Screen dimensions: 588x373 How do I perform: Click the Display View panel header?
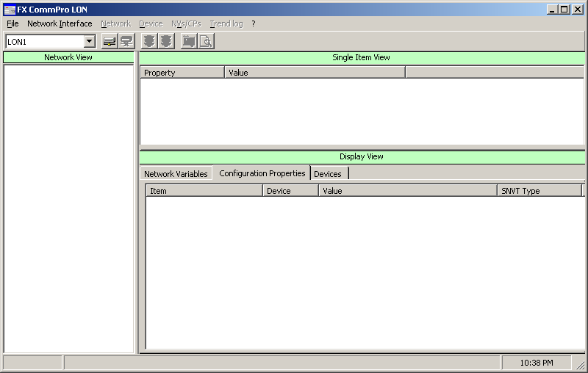click(x=362, y=156)
